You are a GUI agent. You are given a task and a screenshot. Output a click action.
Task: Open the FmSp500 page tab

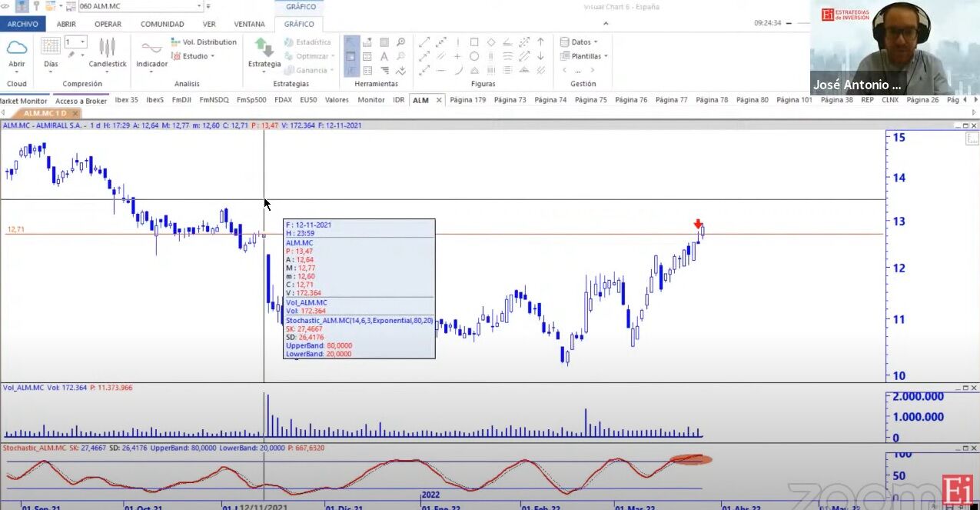[251, 100]
